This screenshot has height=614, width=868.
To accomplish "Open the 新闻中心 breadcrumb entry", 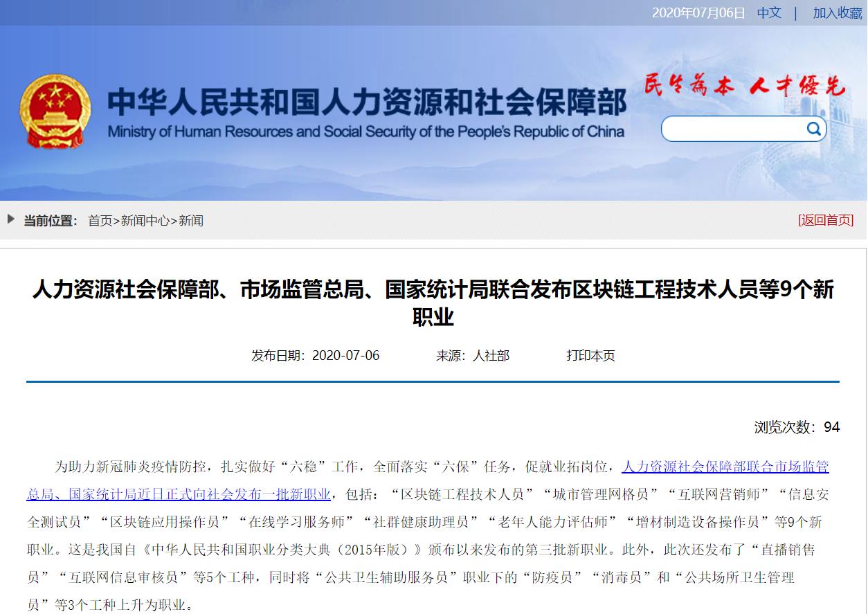I will pos(145,219).
